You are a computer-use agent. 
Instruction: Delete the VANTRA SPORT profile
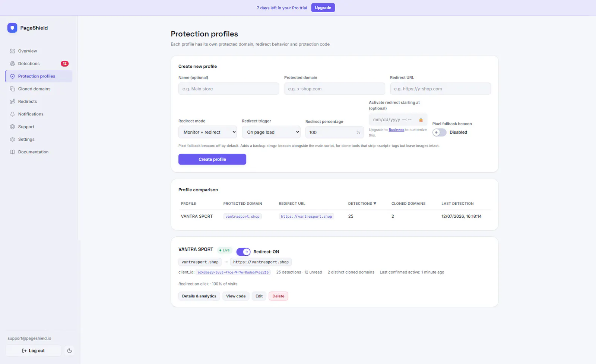(278, 296)
